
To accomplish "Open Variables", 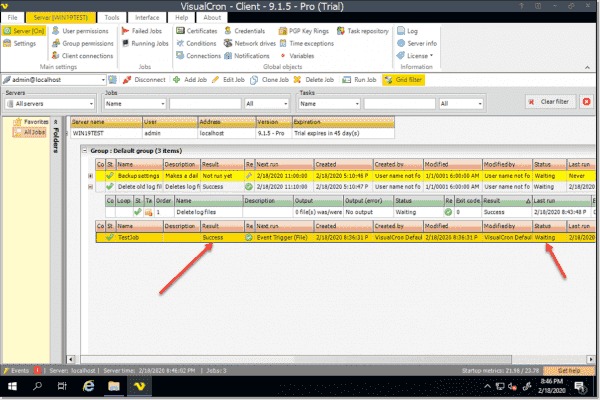I will 297,56.
